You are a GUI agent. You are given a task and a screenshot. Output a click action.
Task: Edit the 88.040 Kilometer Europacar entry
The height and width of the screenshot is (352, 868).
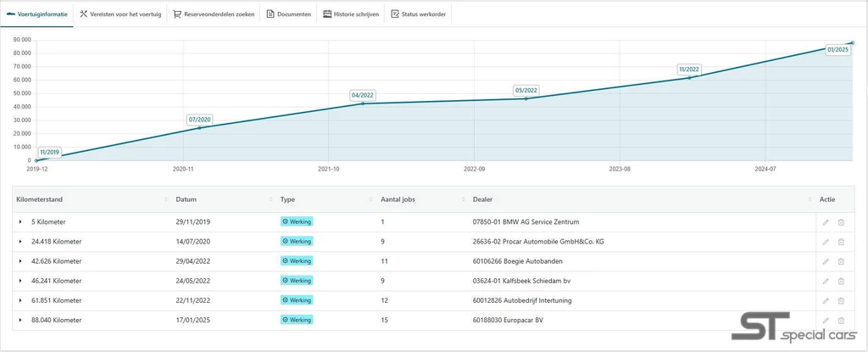826,321
